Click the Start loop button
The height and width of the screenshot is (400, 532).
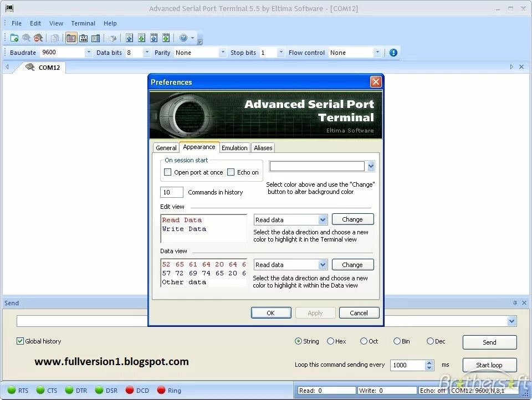[x=489, y=365]
